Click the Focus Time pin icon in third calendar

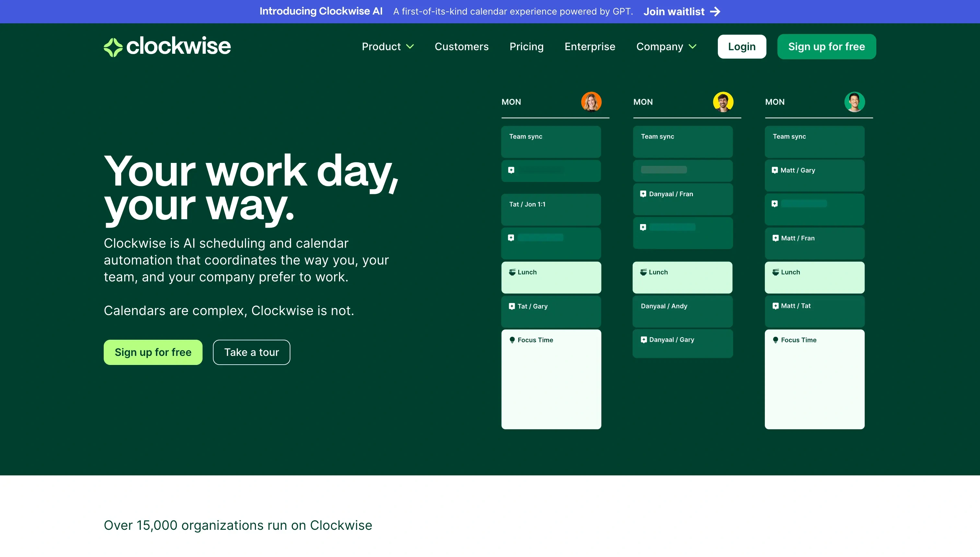click(775, 340)
